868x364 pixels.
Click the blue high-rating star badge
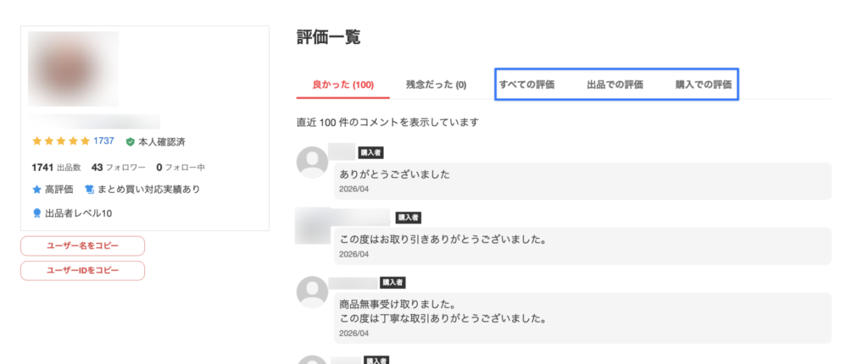(x=36, y=189)
